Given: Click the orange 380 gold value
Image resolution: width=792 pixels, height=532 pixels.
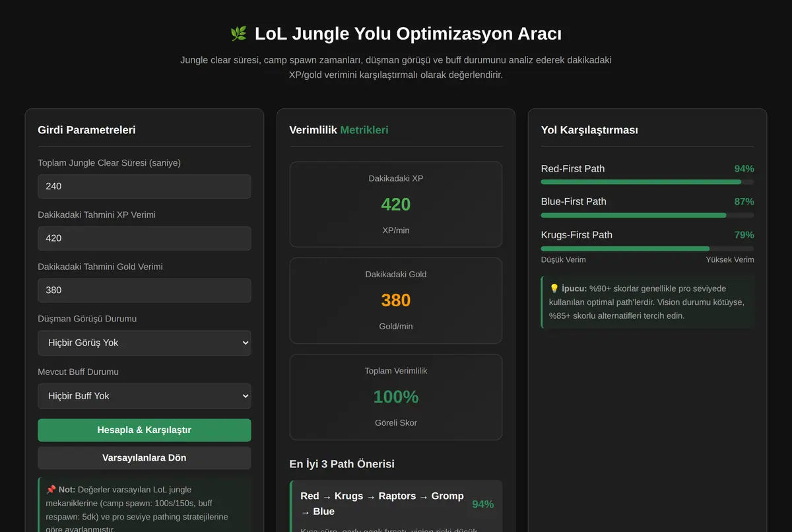Looking at the screenshot, I should tap(396, 300).
